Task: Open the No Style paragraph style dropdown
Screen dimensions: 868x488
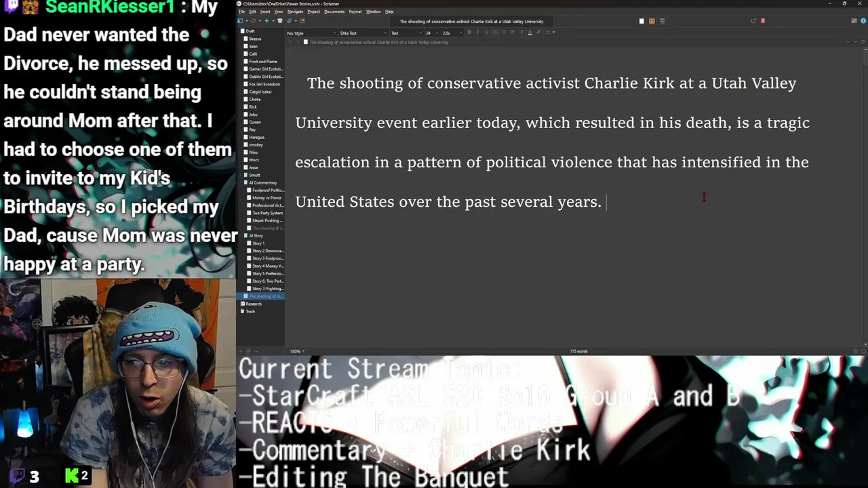Action: click(311, 33)
